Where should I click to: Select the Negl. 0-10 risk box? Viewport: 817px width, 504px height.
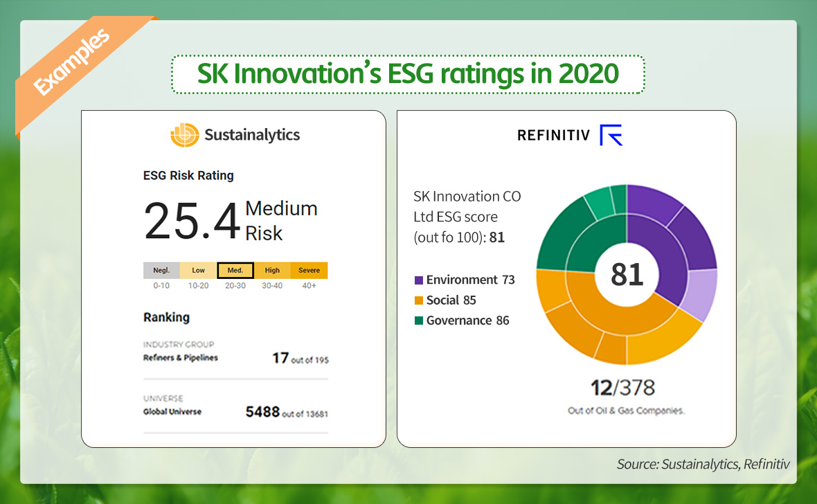pyautogui.click(x=161, y=271)
